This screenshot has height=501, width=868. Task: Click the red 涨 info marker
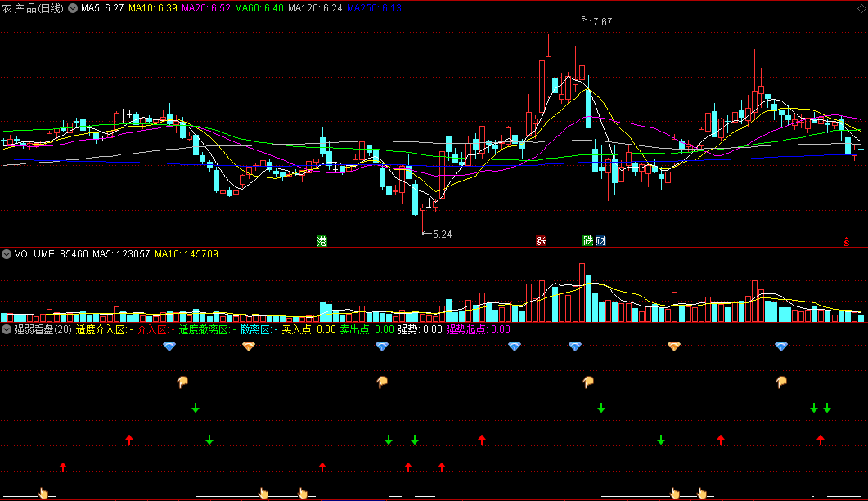(x=541, y=241)
